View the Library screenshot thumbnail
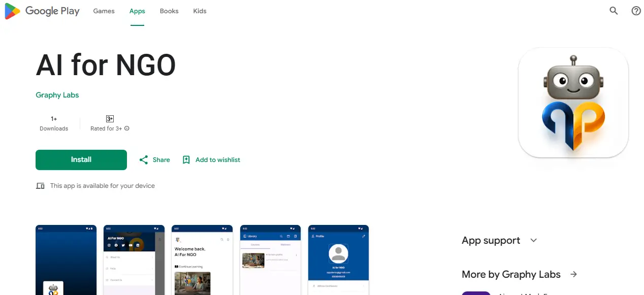 pyautogui.click(x=270, y=260)
